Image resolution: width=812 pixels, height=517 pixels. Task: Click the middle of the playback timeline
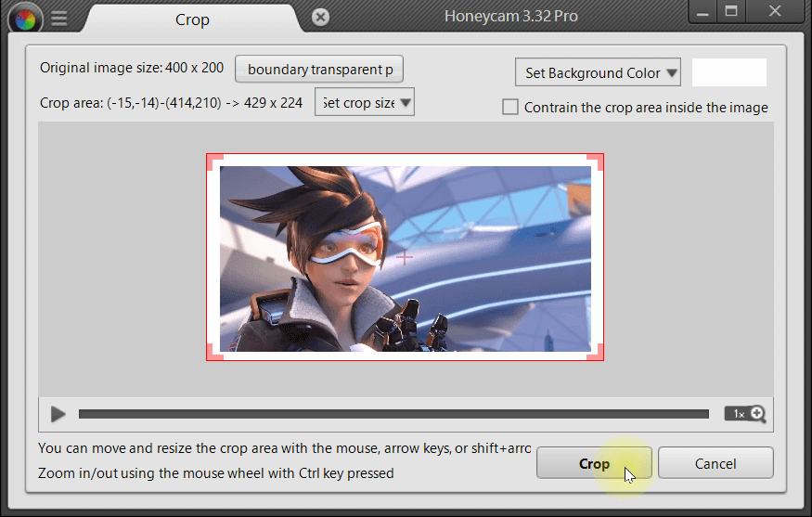coord(393,414)
